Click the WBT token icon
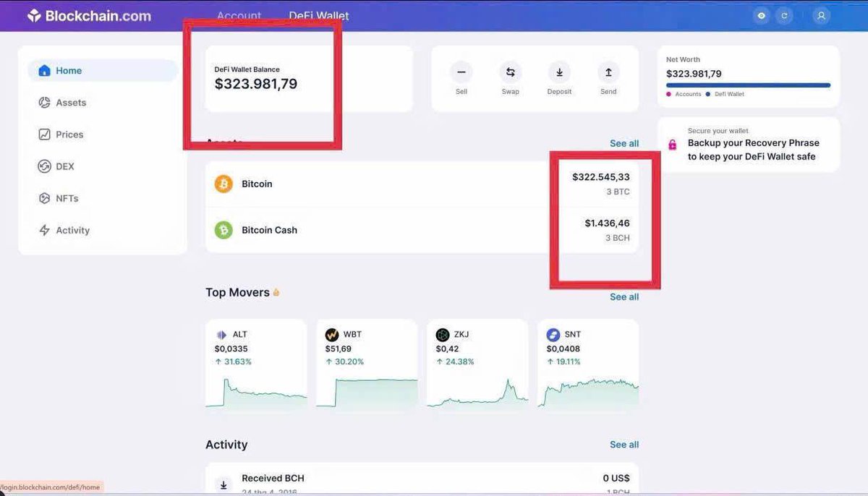The height and width of the screenshot is (496, 868). (x=332, y=335)
